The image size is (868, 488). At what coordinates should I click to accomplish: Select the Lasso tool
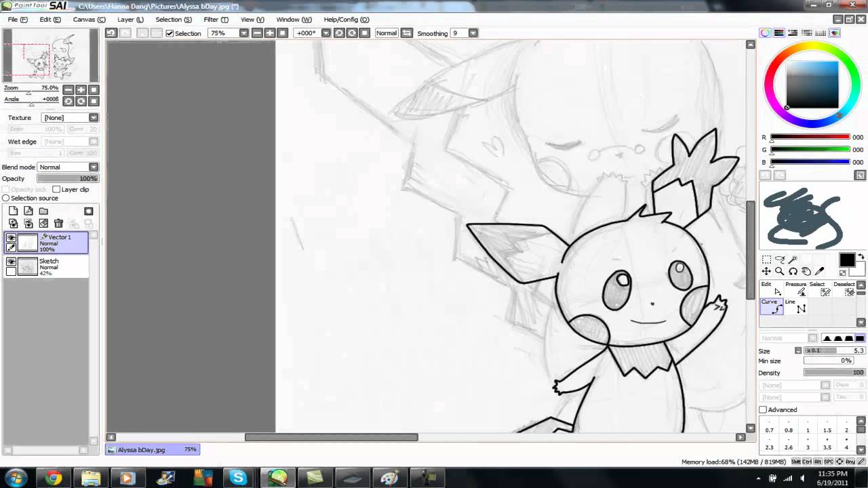780,260
